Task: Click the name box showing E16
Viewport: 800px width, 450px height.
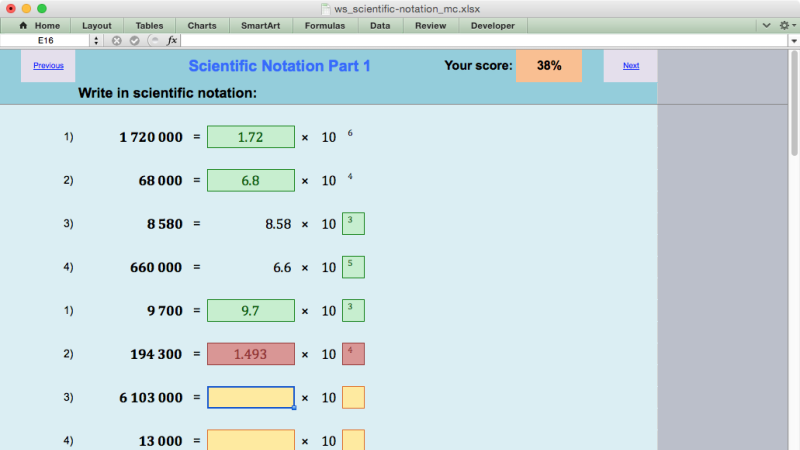Action: (x=45, y=40)
